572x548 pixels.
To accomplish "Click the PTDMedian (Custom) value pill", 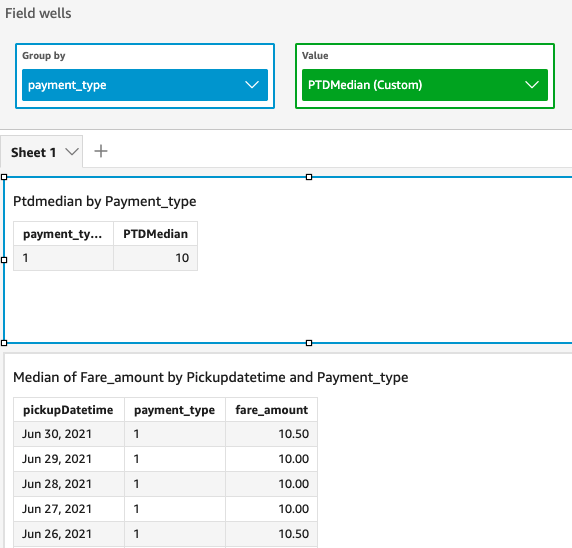I will [425, 85].
